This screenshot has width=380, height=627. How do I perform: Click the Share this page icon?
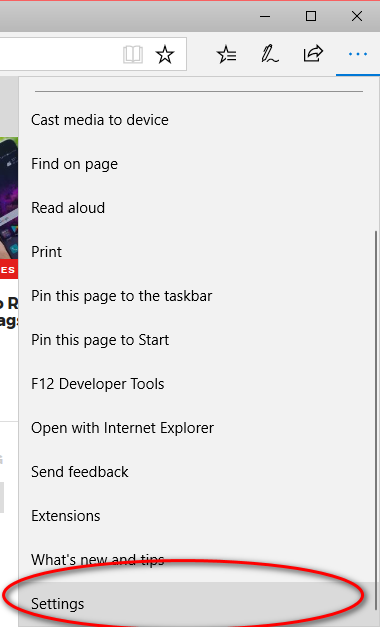313,54
